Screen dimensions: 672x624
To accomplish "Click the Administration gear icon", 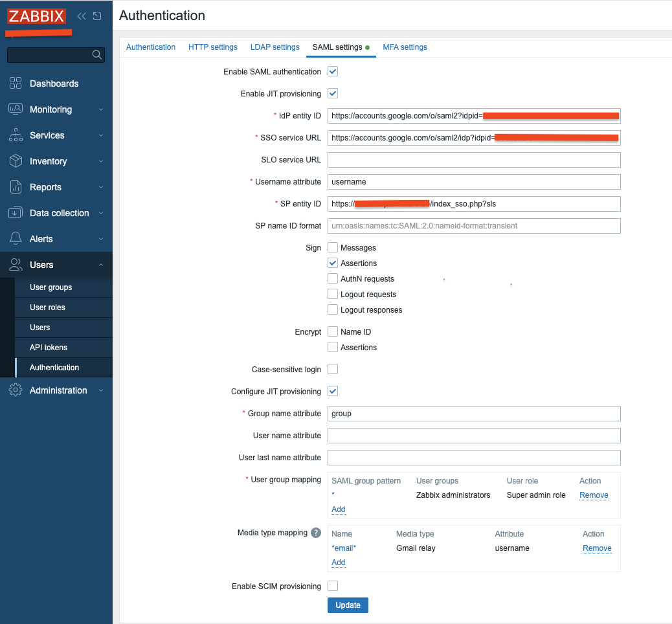I will coord(16,390).
